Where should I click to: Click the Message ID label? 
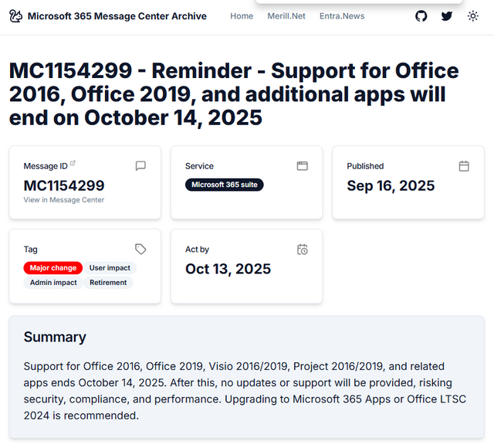click(46, 166)
